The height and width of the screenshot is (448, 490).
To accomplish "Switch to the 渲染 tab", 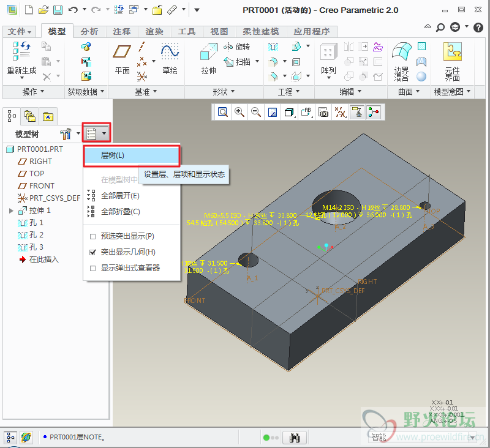I will click(x=154, y=32).
